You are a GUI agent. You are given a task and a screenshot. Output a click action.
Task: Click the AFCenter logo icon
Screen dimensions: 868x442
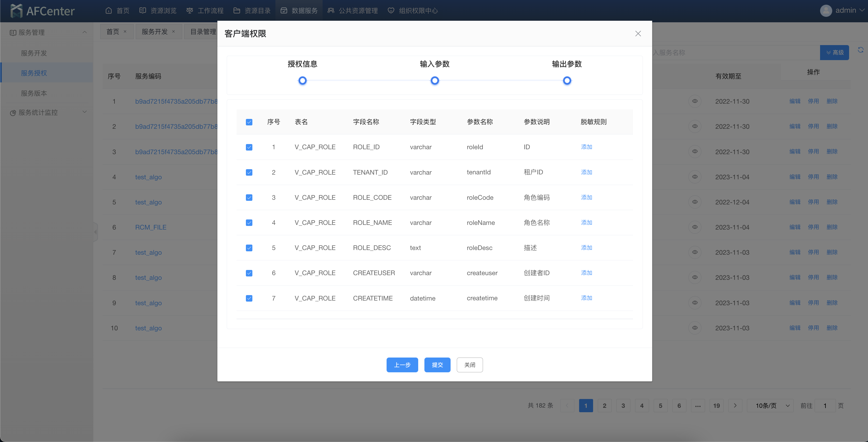coord(16,11)
